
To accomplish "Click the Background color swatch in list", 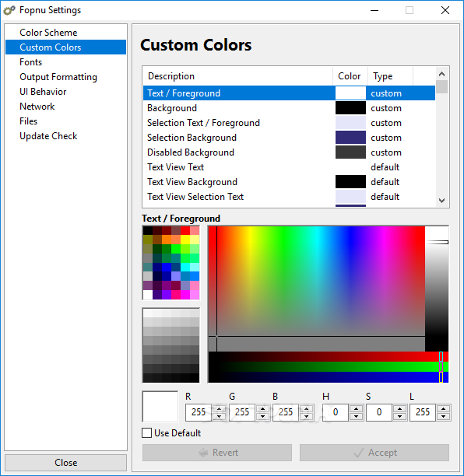I will tap(350, 108).
